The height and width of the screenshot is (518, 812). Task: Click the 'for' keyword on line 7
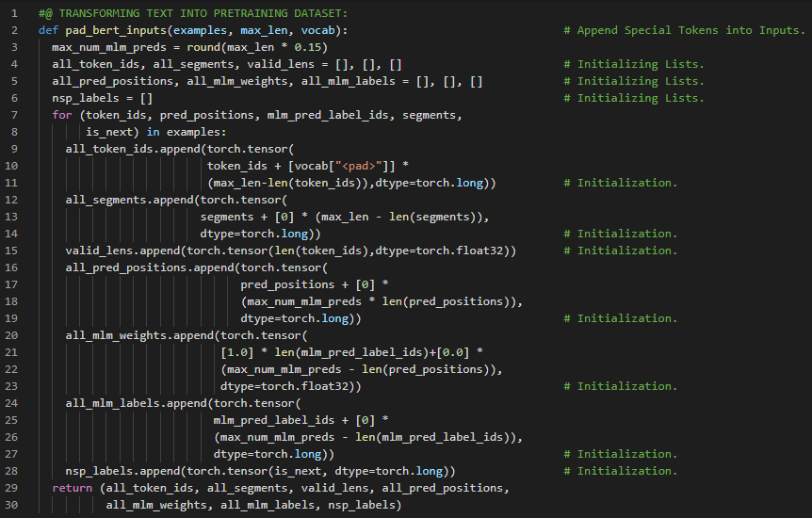61,115
